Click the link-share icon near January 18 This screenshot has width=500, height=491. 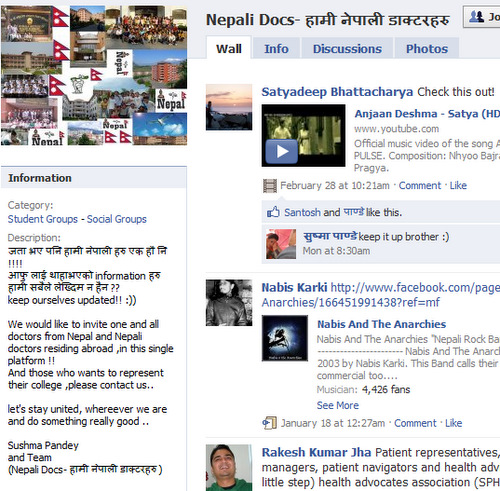pos(269,423)
